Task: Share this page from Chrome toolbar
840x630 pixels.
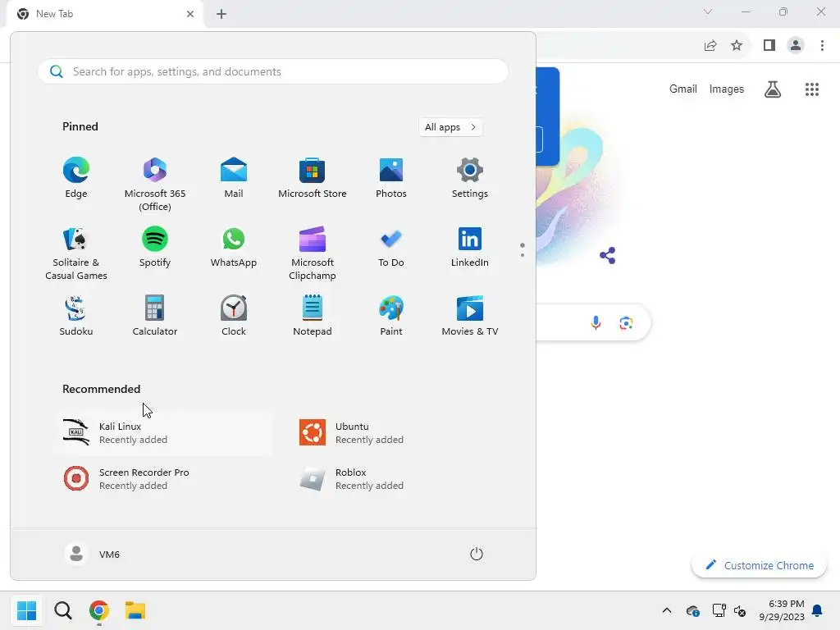Action: (710, 46)
